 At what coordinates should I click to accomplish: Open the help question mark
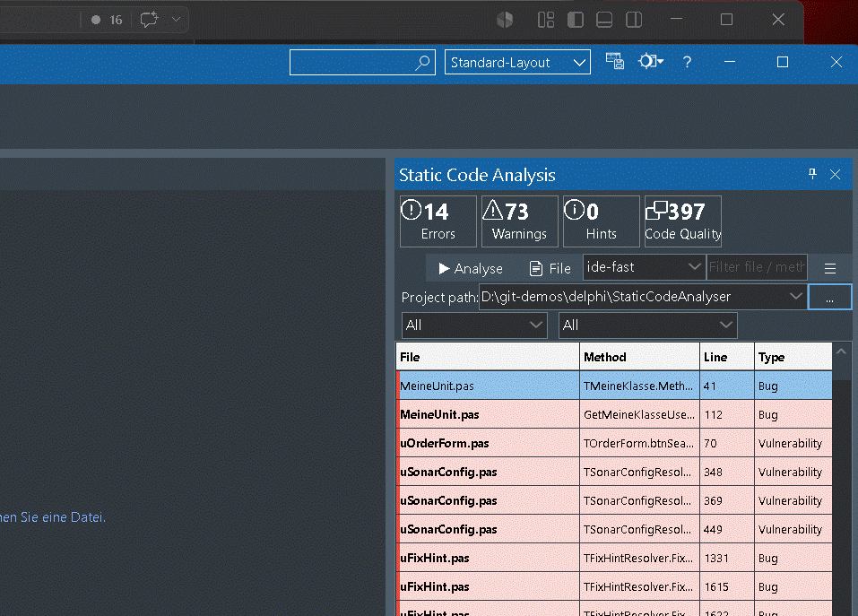click(687, 62)
